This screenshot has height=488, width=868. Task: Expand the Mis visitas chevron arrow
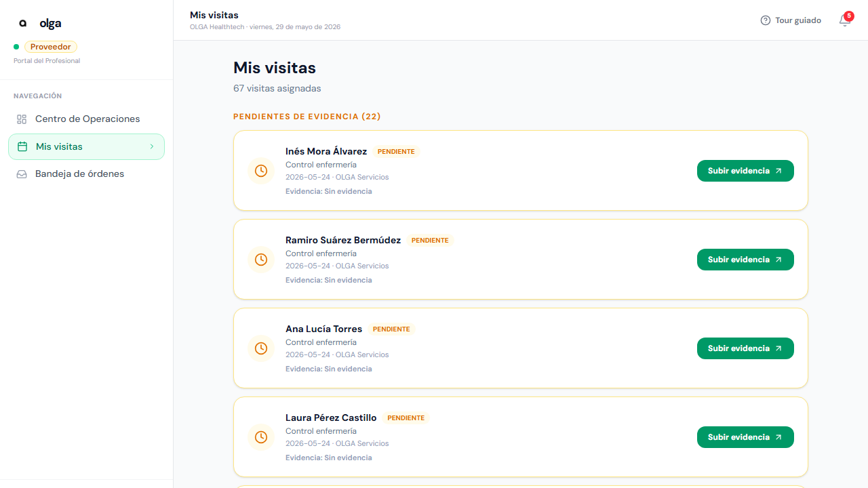pyautogui.click(x=152, y=146)
